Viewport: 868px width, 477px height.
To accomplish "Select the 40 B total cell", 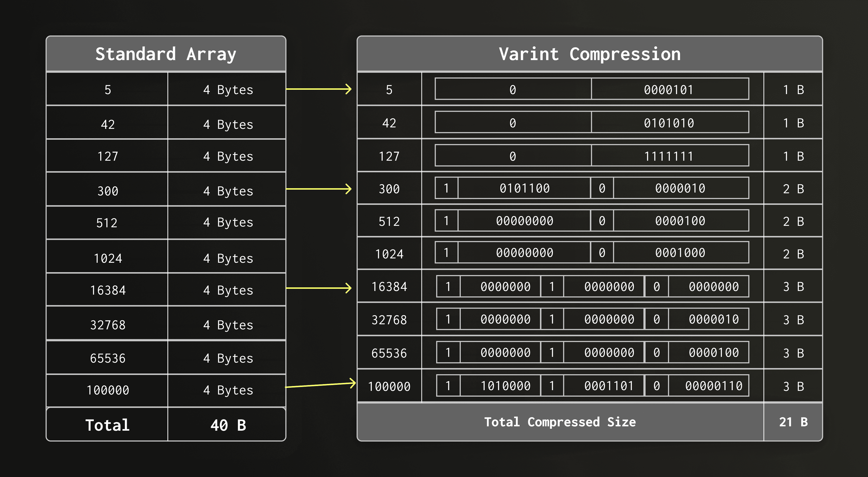I will pos(228,425).
